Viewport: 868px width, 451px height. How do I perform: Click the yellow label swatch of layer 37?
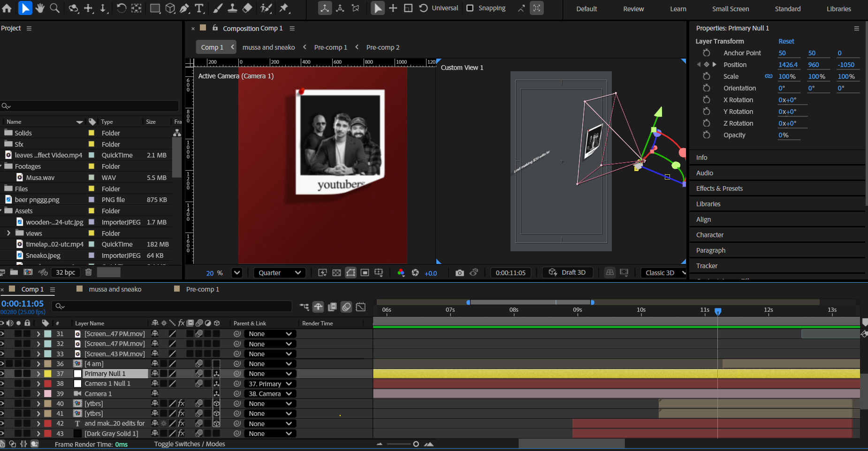pos(48,374)
